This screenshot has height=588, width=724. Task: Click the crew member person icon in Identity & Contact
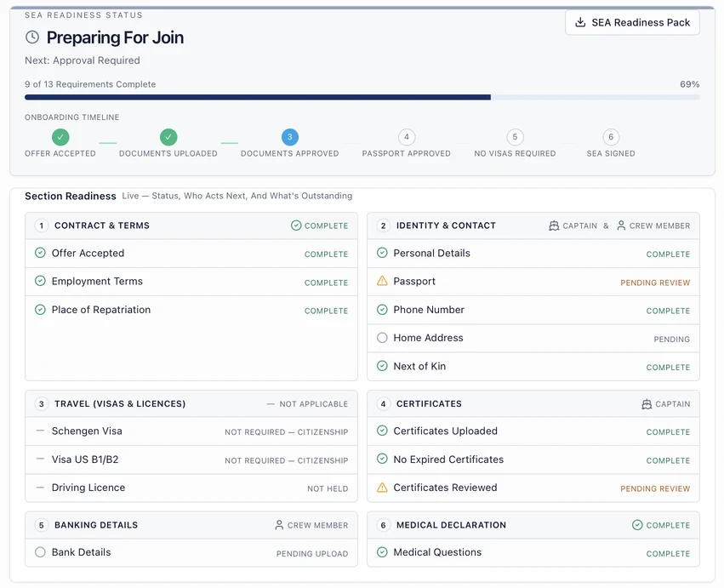click(621, 225)
